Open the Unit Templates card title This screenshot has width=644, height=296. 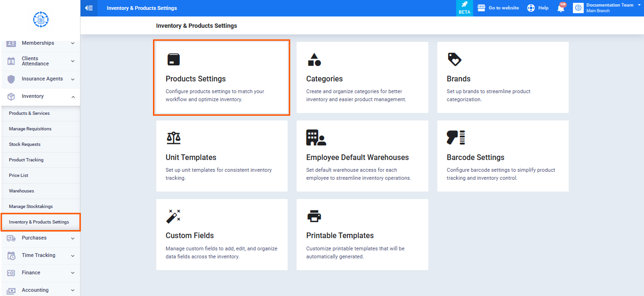pyautogui.click(x=191, y=158)
